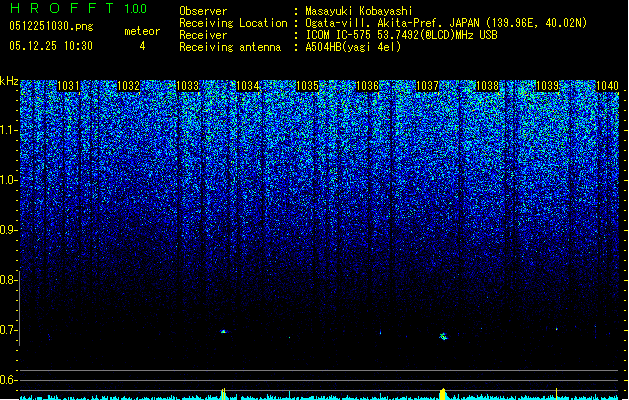Click the 1040 time marker
Image resolution: width=629 pixels, height=400 pixels.
607,86
